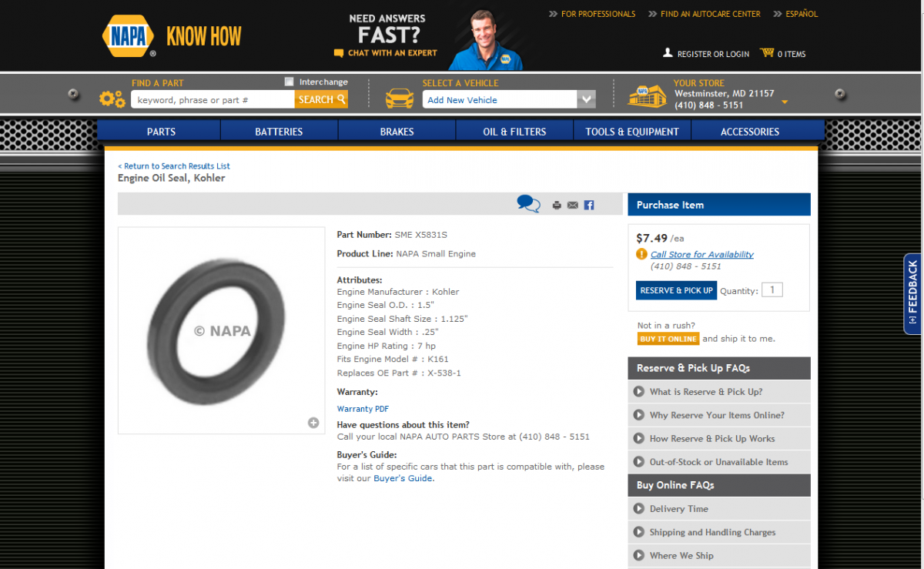
Task: Expand Out-of-Stock or Unavailable Items FAQ
Action: (719, 462)
